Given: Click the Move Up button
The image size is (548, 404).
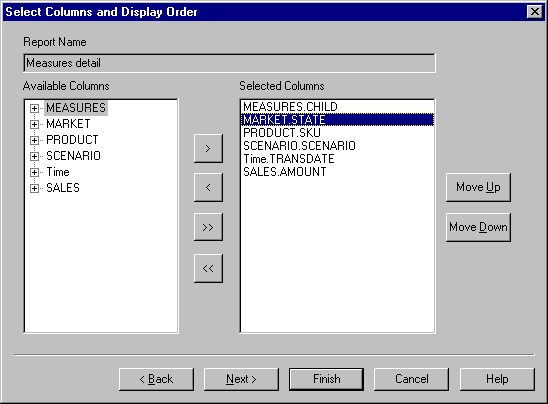Looking at the screenshot, I should (478, 187).
